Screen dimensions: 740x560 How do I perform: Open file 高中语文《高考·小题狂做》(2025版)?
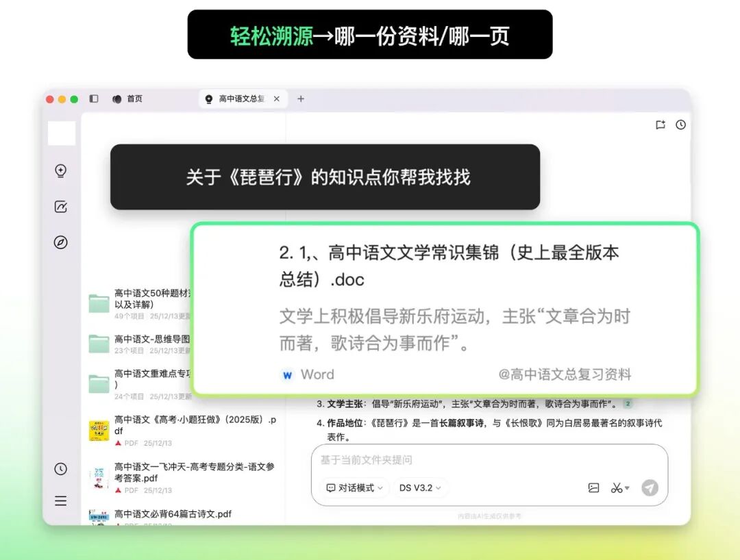pyautogui.click(x=183, y=431)
